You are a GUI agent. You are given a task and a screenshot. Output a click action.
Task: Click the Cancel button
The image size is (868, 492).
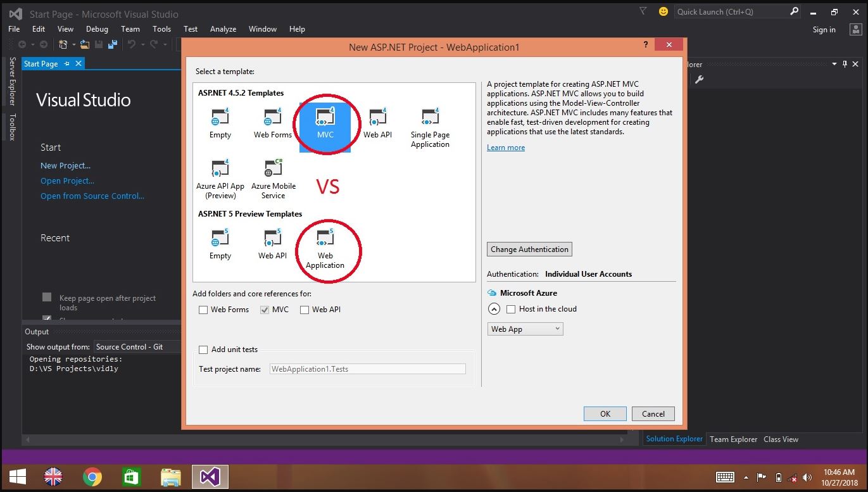653,413
